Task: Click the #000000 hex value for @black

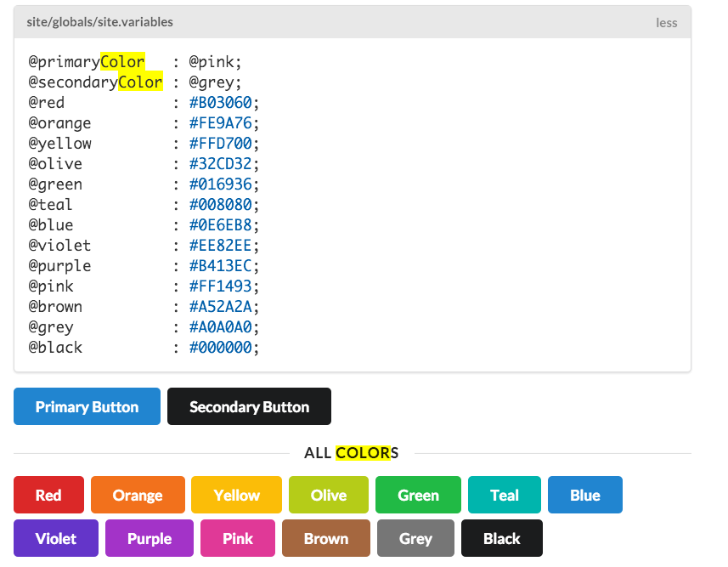Action: coord(223,348)
